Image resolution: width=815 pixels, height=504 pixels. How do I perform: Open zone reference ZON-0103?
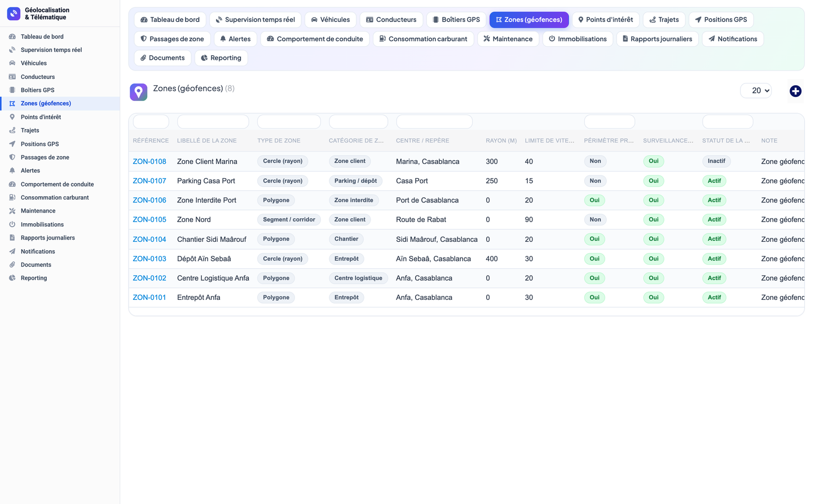pos(149,259)
